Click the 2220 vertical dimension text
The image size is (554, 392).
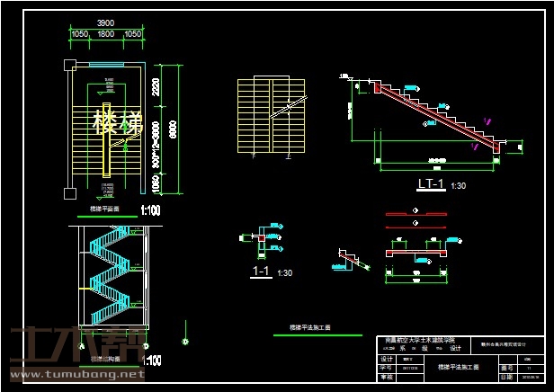156,86
